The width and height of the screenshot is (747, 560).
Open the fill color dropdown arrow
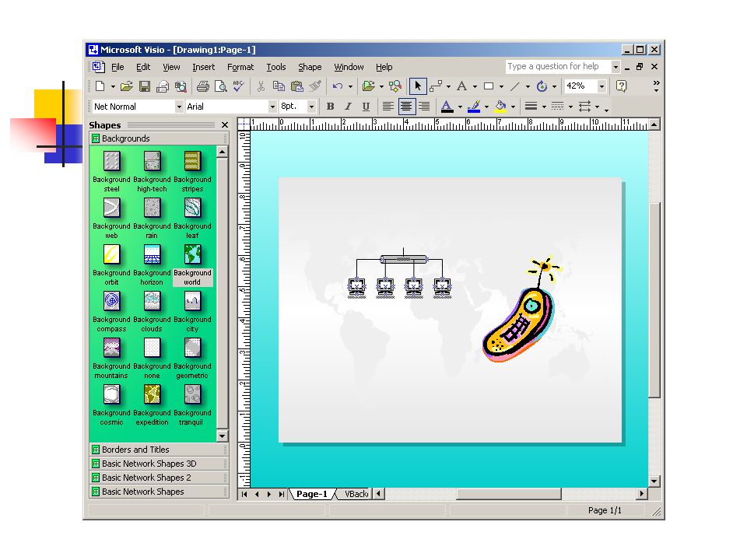513,107
